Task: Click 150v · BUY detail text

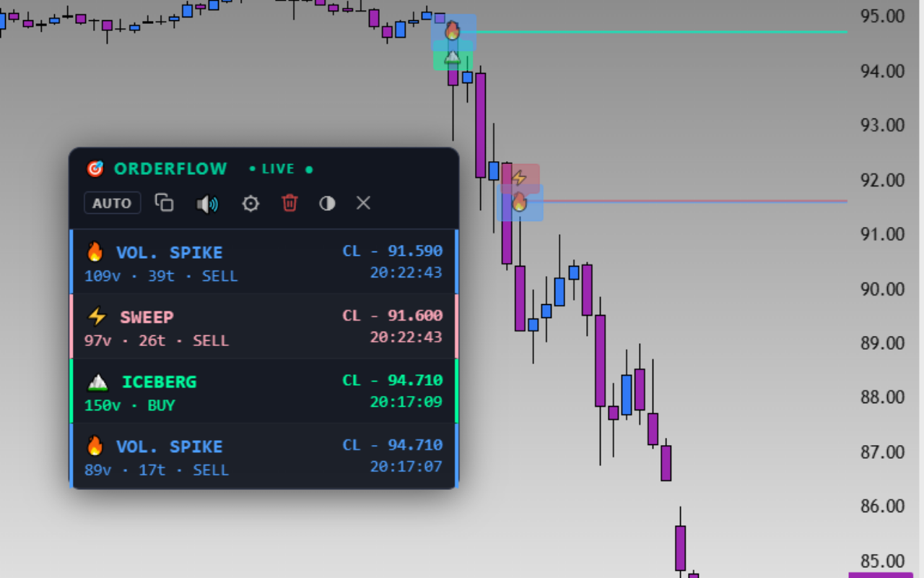Action: (130, 405)
